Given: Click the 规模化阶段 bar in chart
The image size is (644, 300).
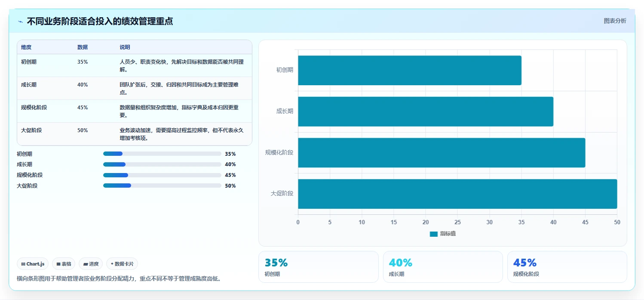Looking at the screenshot, I should pyautogui.click(x=442, y=152).
